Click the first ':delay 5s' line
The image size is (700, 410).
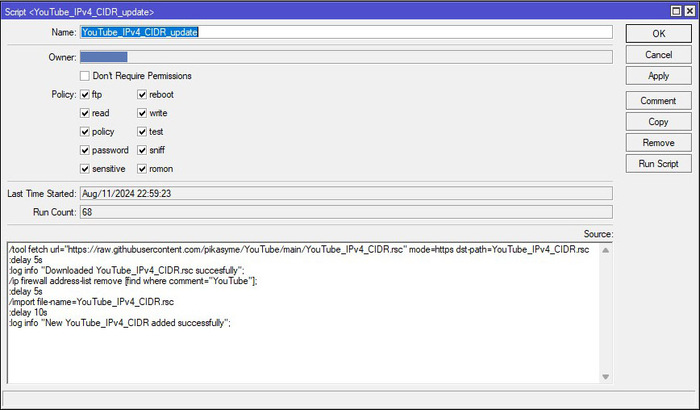(x=26, y=260)
